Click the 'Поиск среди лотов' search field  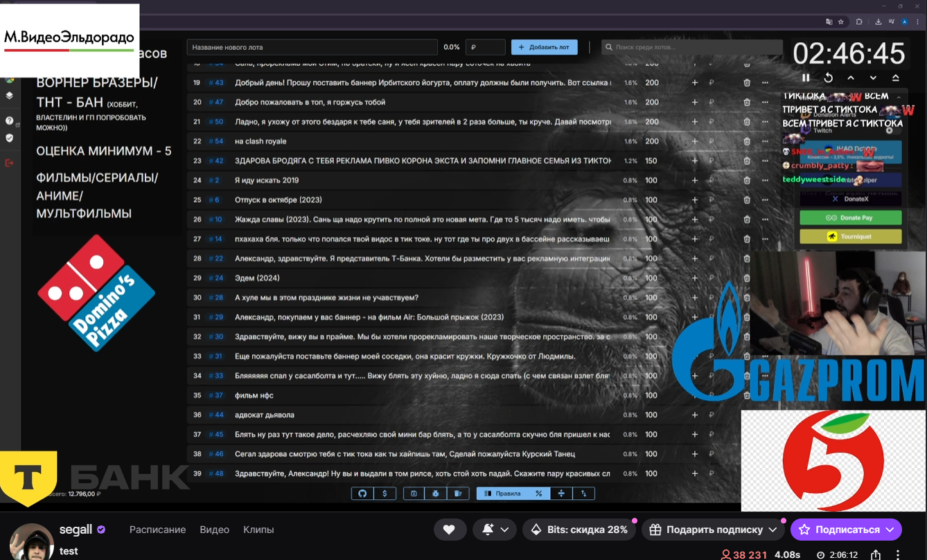[691, 47]
